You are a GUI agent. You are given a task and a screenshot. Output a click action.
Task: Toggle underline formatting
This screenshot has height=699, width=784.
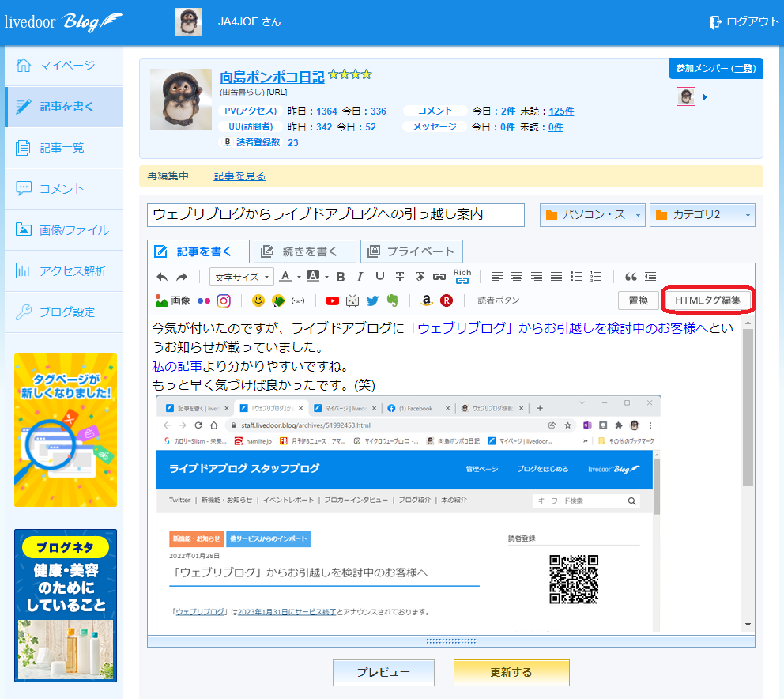pyautogui.click(x=379, y=277)
